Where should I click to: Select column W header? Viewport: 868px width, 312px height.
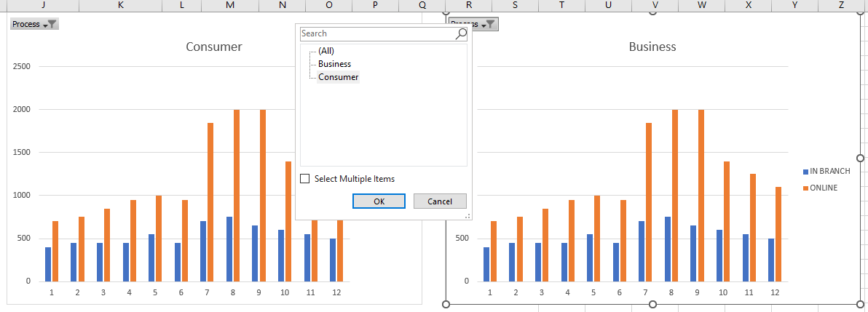coord(702,6)
